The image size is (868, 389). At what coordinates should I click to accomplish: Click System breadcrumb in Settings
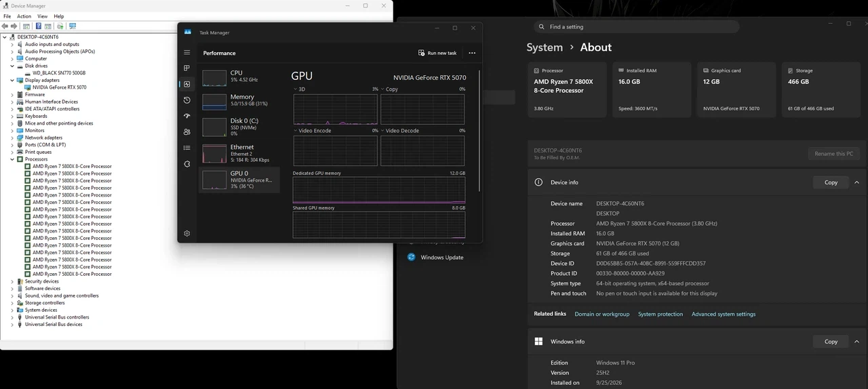pyautogui.click(x=545, y=47)
